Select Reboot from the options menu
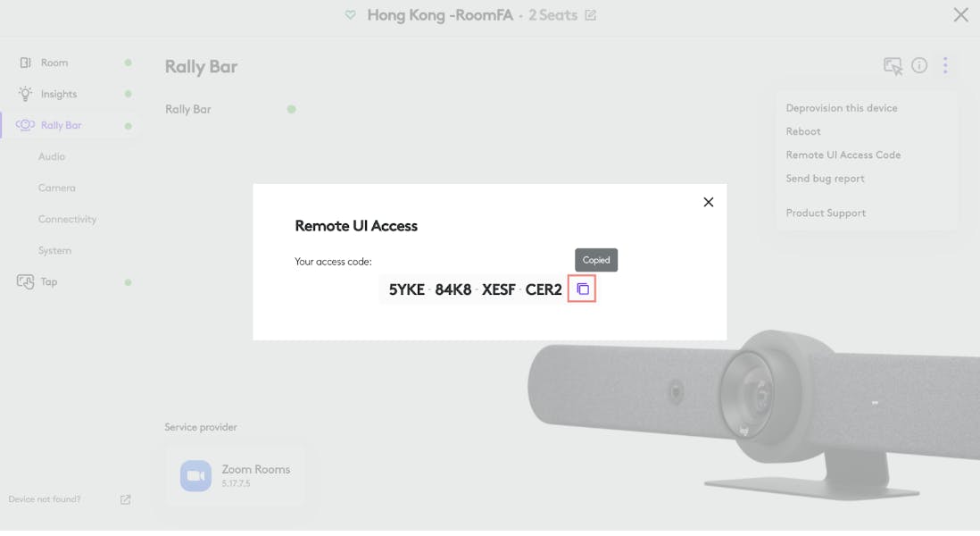The height and width of the screenshot is (536, 980). (803, 131)
